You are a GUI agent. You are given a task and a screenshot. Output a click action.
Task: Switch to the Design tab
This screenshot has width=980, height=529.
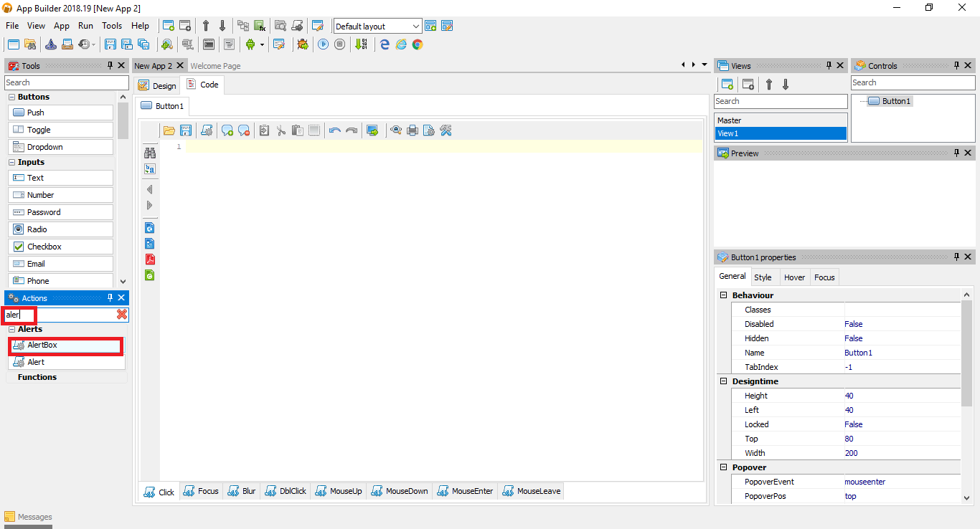(156, 85)
